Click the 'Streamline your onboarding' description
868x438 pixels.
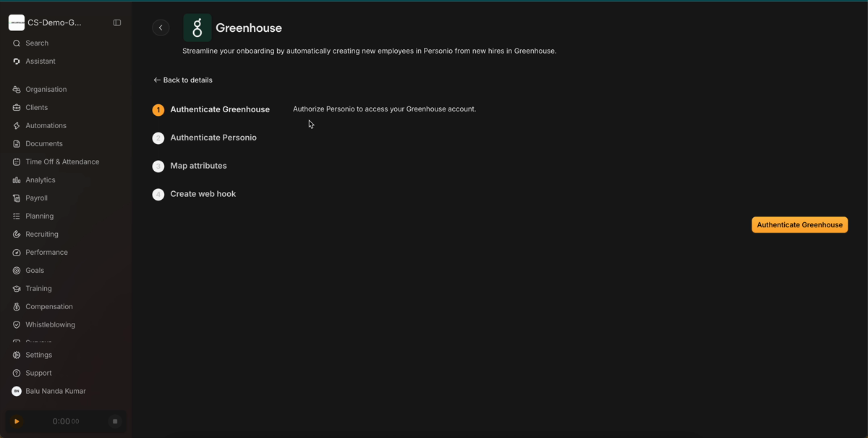(x=370, y=51)
